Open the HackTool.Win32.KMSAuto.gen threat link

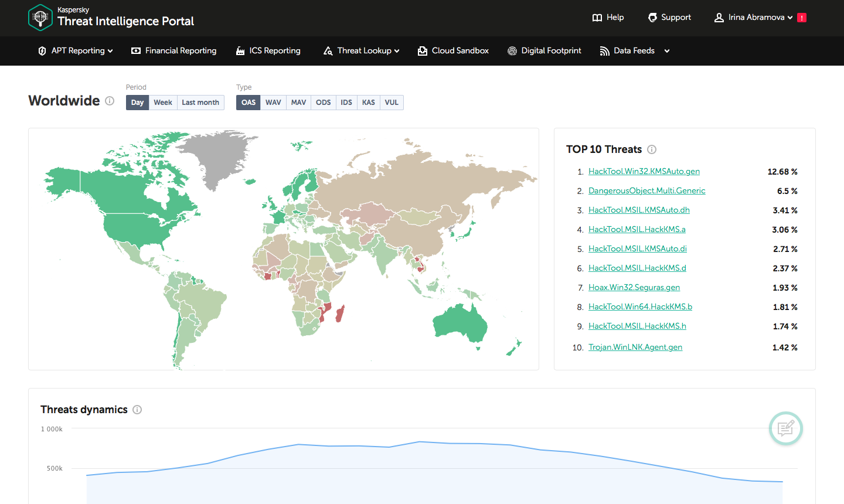644,172
